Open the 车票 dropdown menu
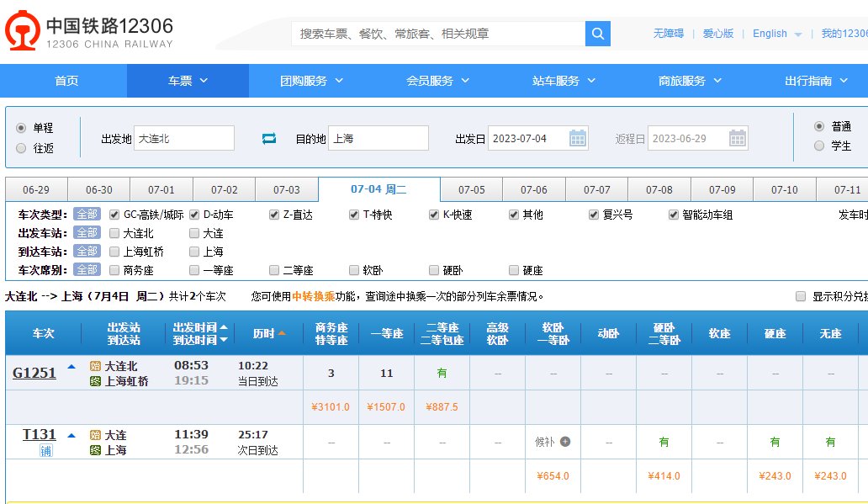 pos(188,81)
